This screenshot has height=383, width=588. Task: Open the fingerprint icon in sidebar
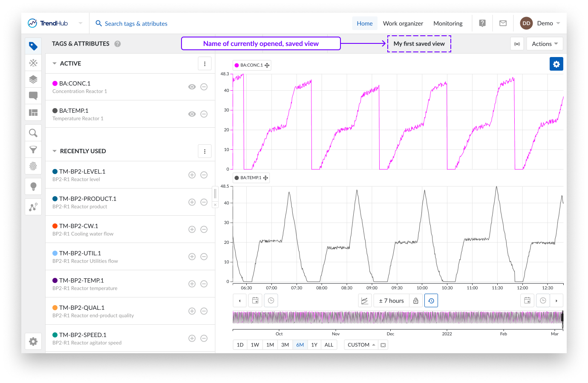[33, 166]
